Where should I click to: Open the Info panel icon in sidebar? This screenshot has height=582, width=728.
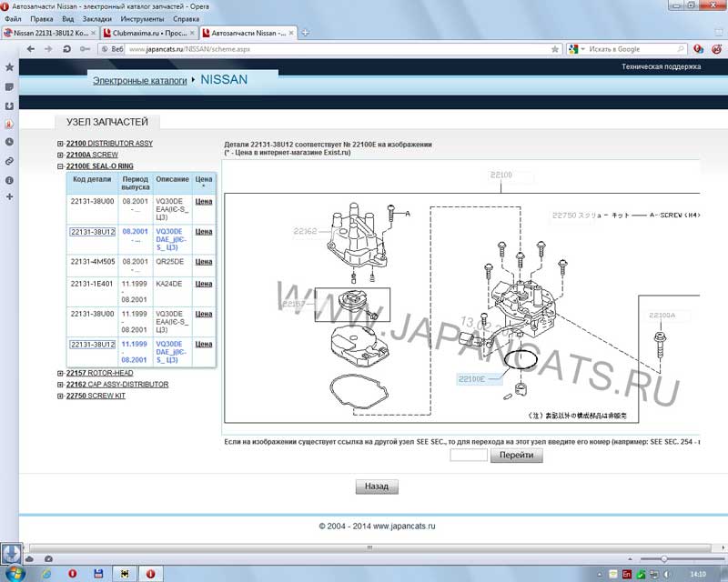(x=9, y=179)
